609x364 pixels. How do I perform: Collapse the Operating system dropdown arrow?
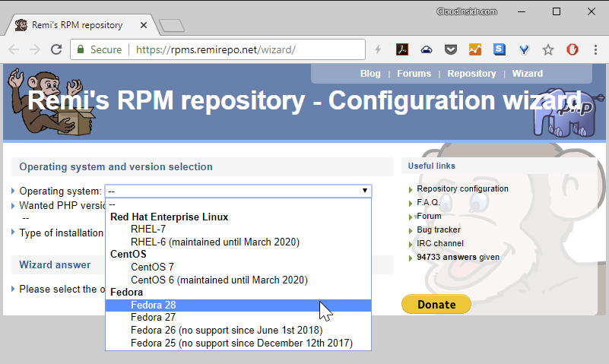[x=364, y=191]
